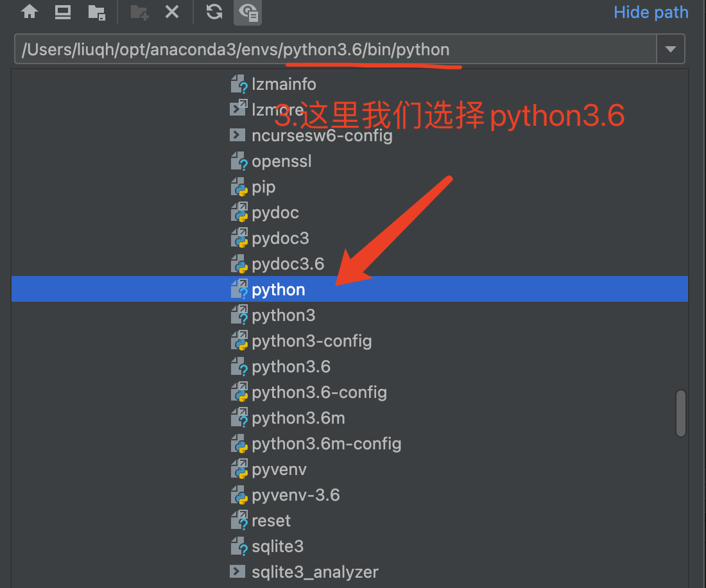Select the pyvenv-3.6 entry
The image size is (706, 588).
click(x=294, y=494)
